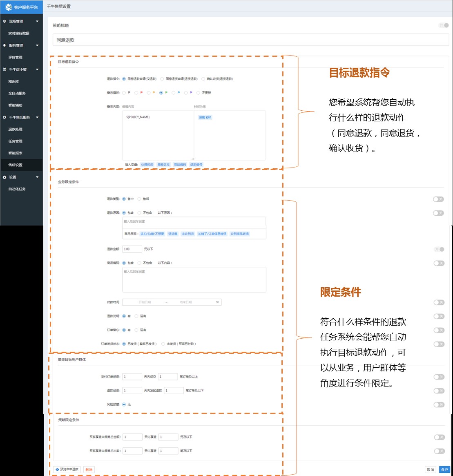Set 退款类型 to 售后
Image resolution: width=453 pixels, height=476 pixels.
(139, 199)
